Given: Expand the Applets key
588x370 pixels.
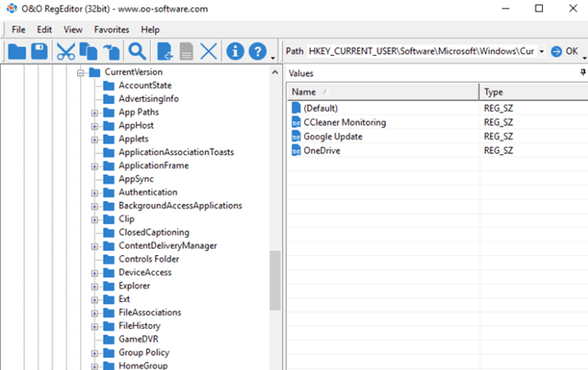Looking at the screenshot, I should pos(95,140).
